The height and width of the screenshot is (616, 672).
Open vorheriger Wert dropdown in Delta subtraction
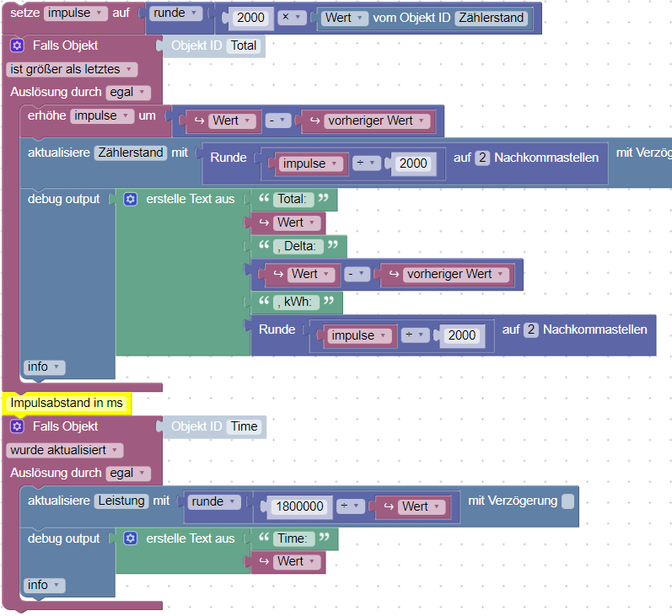(455, 274)
